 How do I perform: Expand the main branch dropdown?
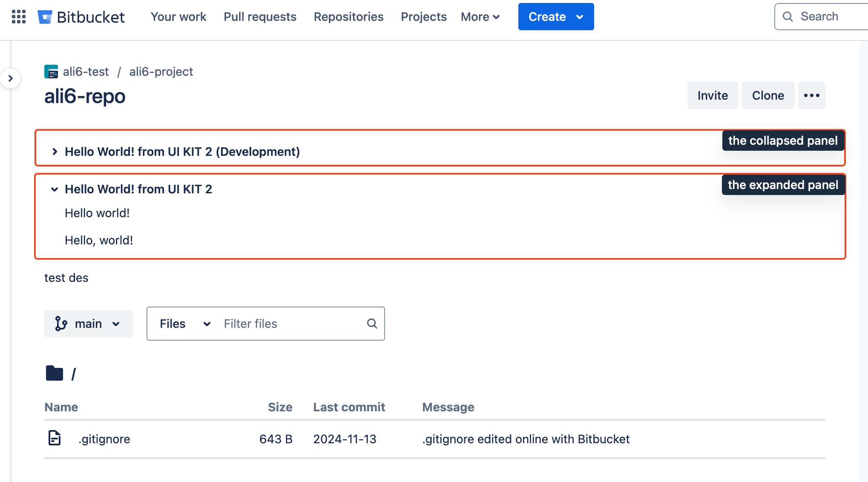(87, 324)
